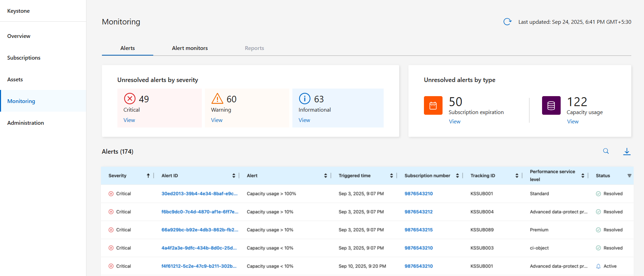This screenshot has height=276, width=644.
Task: Click the red Critical severity circle icon
Action: point(130,99)
